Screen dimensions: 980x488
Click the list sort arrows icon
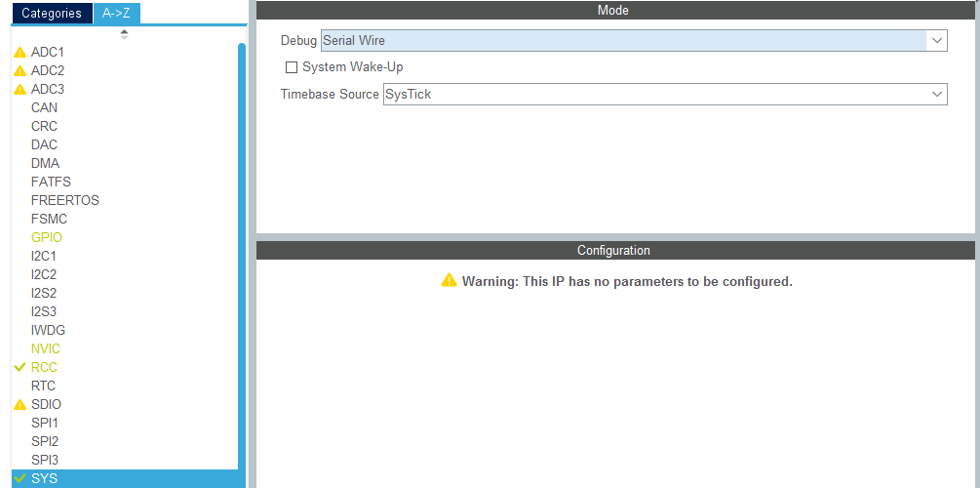pos(125,34)
